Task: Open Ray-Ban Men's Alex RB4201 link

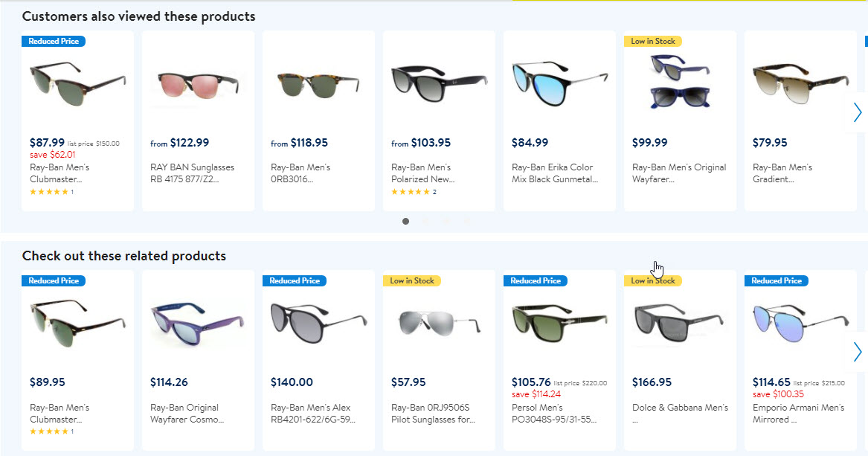Action: tap(312, 414)
